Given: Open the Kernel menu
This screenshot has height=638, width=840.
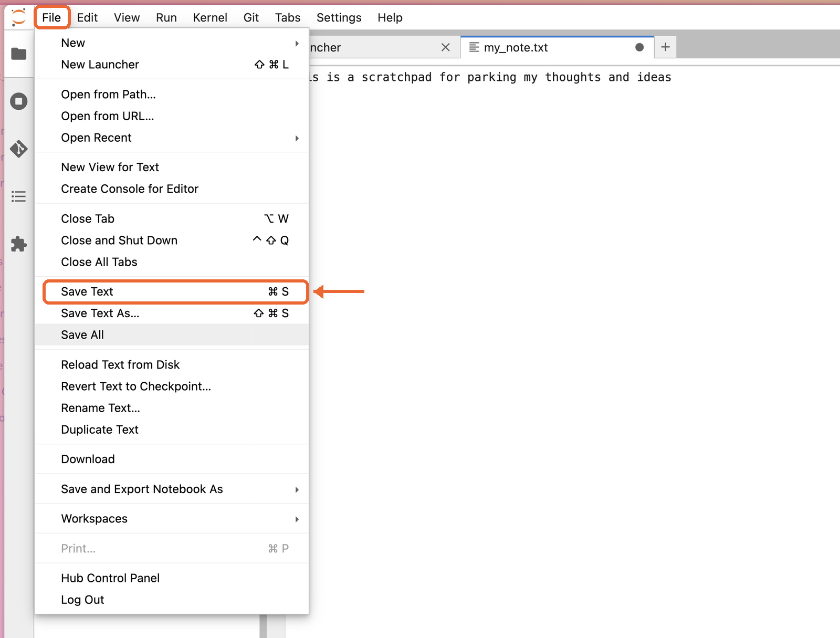Looking at the screenshot, I should [x=210, y=17].
